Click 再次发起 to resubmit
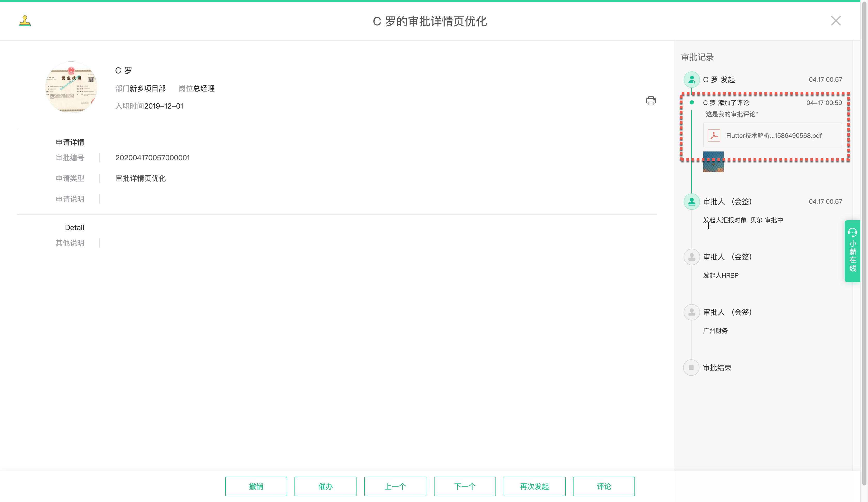868x502 pixels. (534, 486)
